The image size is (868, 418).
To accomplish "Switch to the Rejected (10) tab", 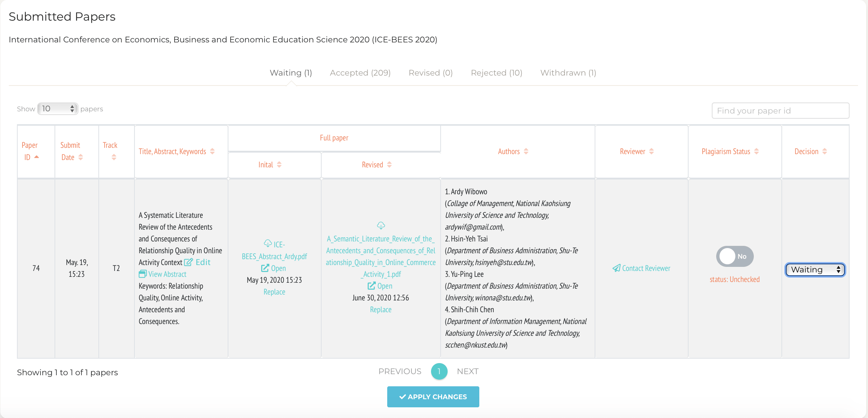I will point(496,73).
